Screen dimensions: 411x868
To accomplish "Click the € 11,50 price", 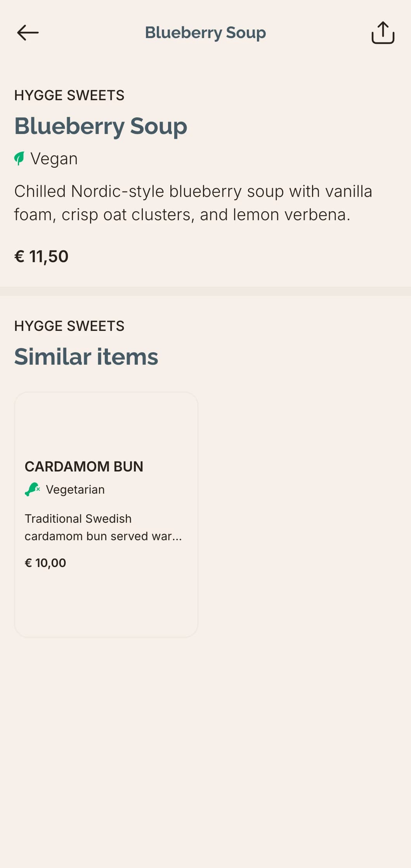I will coord(41,256).
